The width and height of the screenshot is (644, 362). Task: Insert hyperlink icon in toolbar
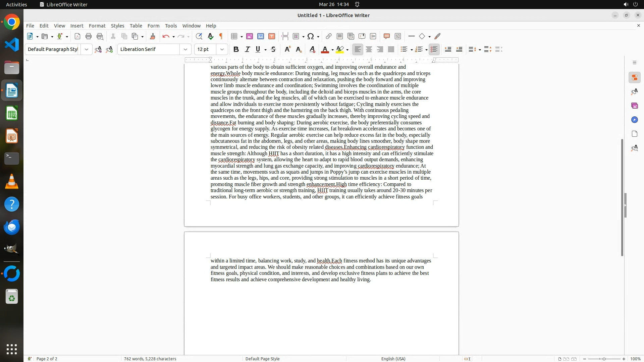[x=329, y=37]
